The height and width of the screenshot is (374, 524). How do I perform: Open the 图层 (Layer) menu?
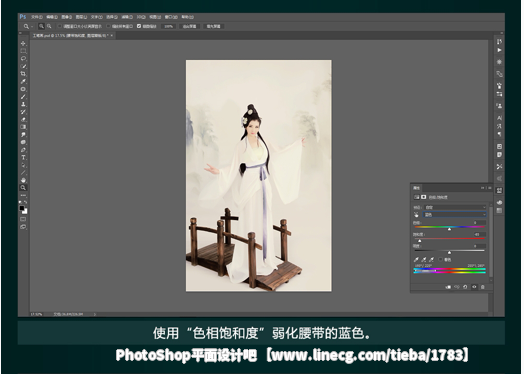coord(82,17)
